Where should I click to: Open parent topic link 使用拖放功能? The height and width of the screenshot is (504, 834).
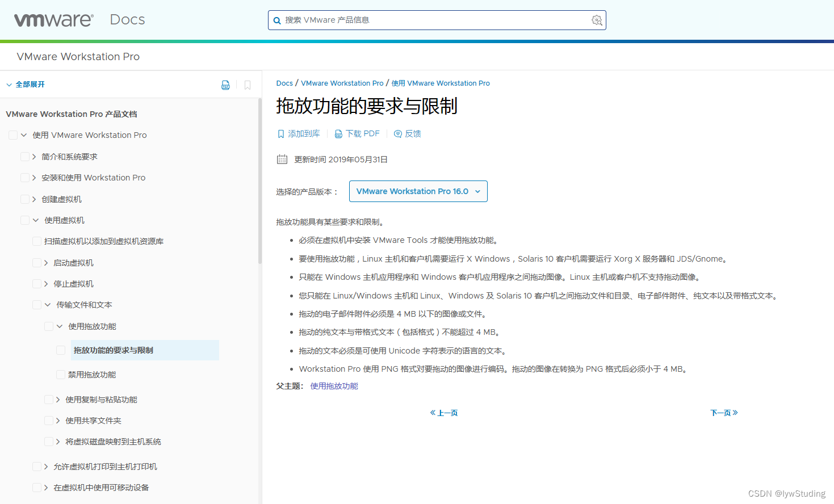pyautogui.click(x=334, y=386)
